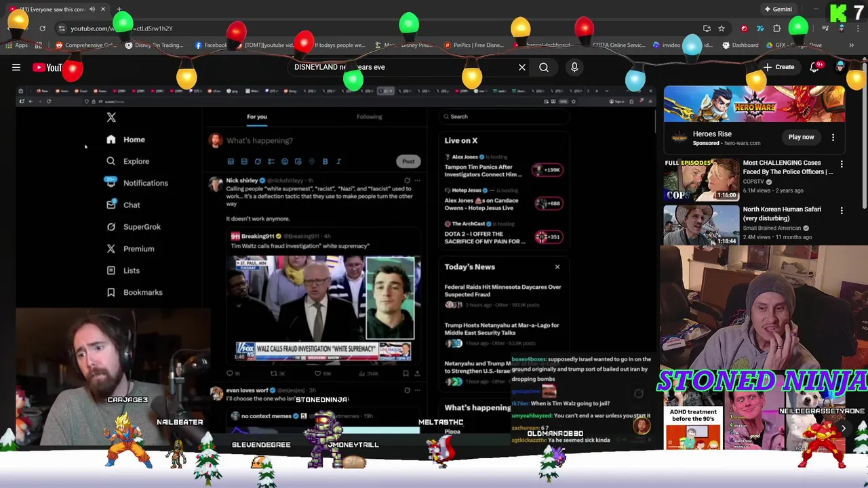
Task: Open Explore in X sidebar
Action: tap(127, 161)
